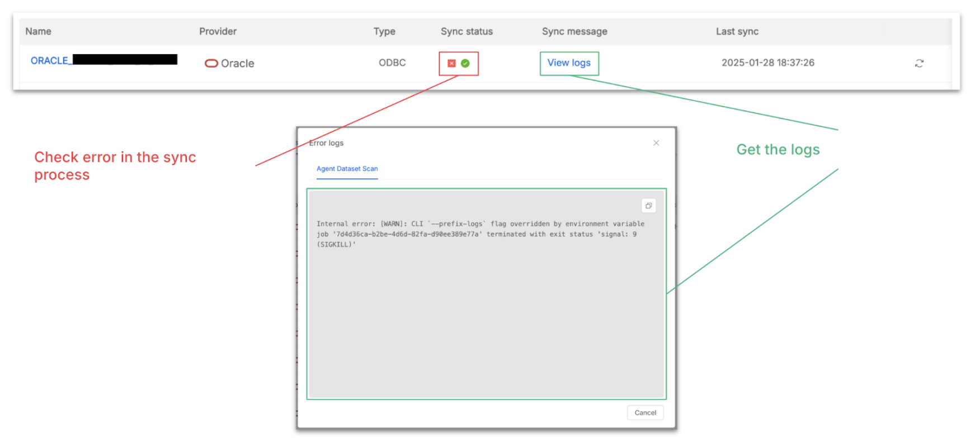Switch to the Agent Dataset Scan tab
The width and height of the screenshot is (980, 446).
point(347,169)
